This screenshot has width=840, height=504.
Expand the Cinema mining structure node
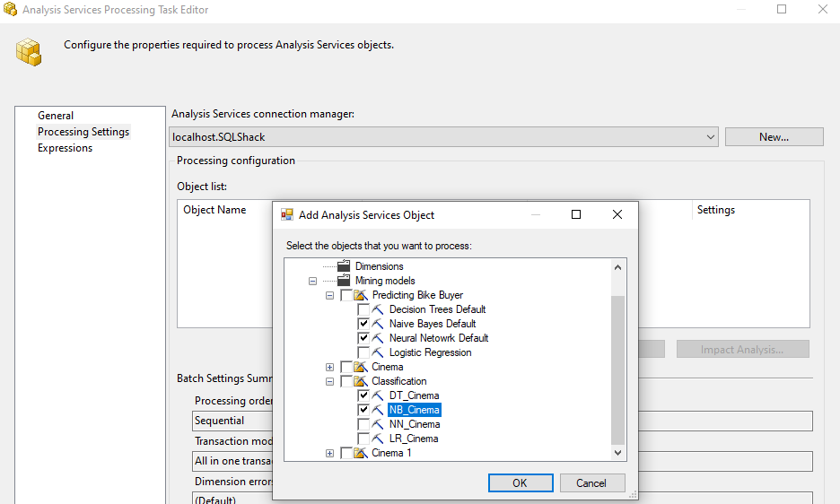pos(329,367)
